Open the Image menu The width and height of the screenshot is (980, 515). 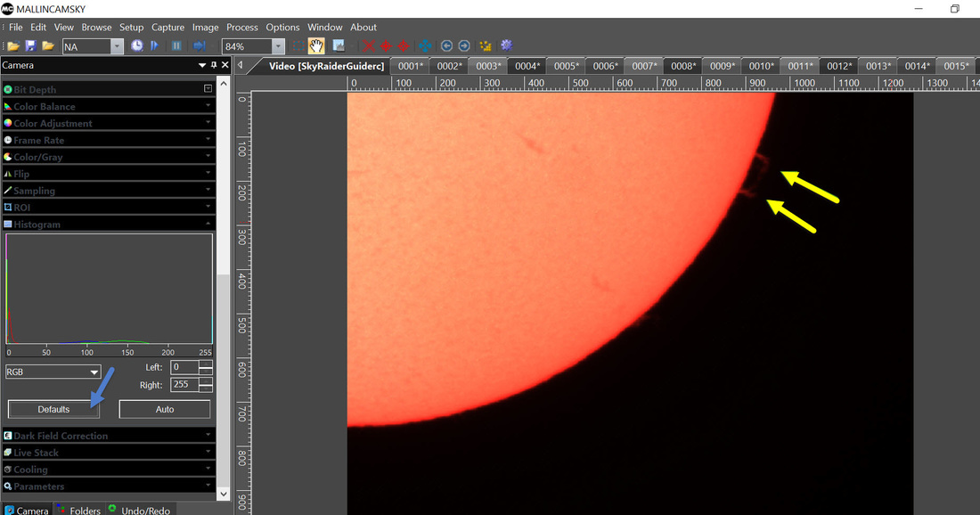205,27
